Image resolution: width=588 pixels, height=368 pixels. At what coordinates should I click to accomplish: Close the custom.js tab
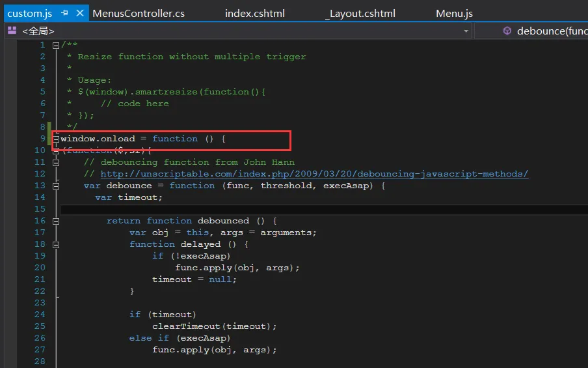click(x=80, y=13)
